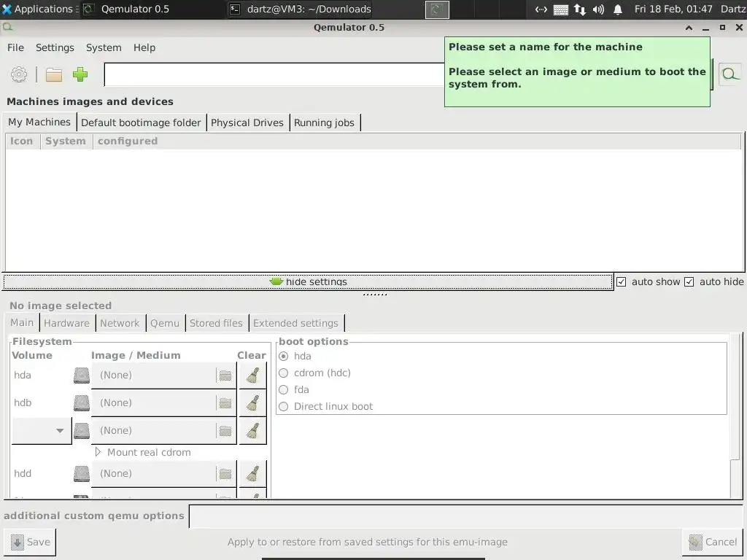Open the File menu
Viewport: 747px width, 560px height.
15,47
